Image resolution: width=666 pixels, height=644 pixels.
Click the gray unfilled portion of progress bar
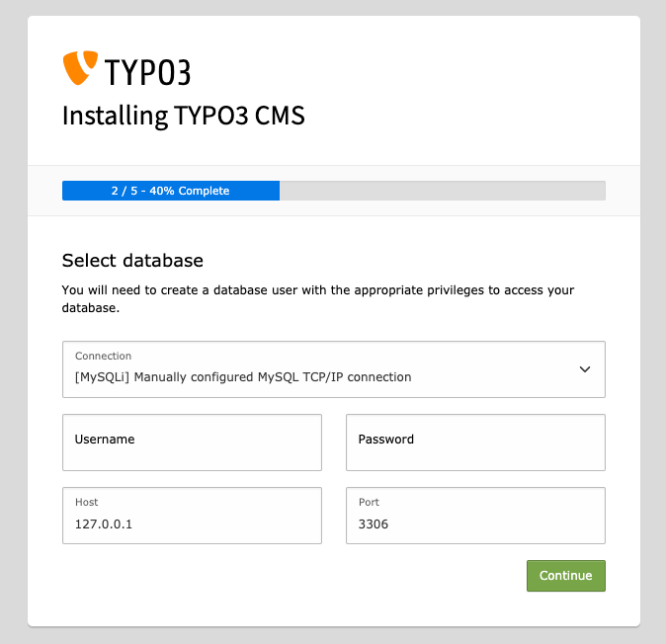442,191
